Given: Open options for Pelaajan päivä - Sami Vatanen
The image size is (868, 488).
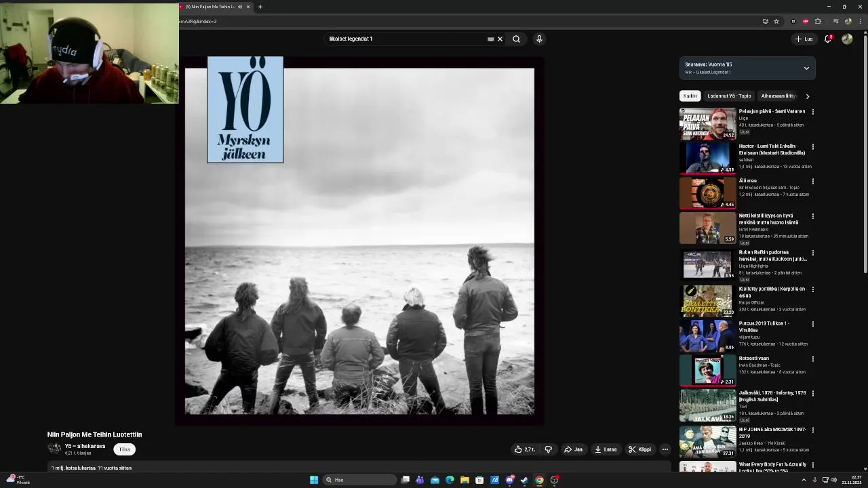Looking at the screenshot, I should pos(813,112).
